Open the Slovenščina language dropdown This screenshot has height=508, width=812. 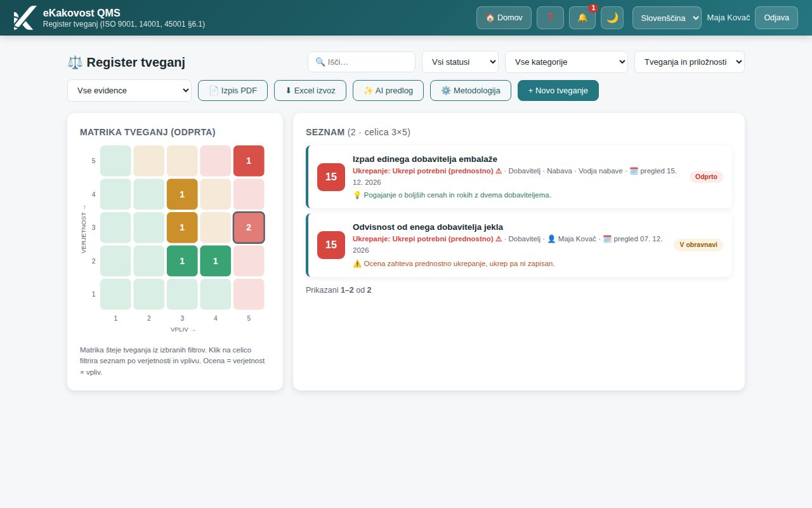[x=667, y=18]
